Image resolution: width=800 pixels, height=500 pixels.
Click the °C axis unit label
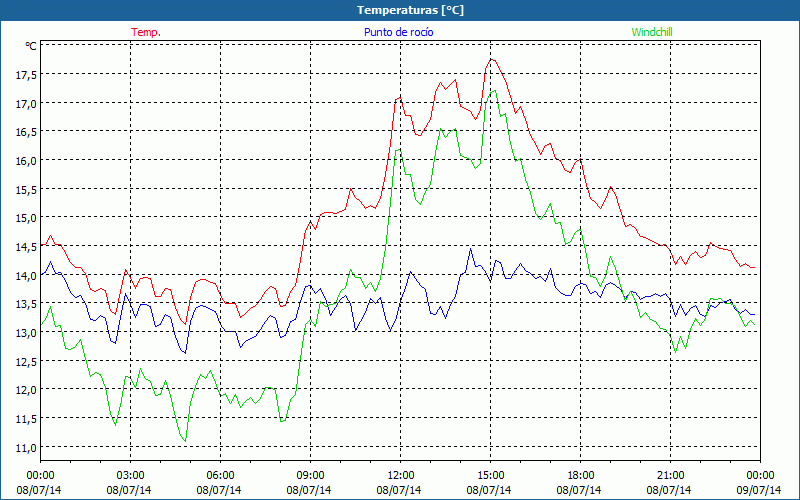click(31, 46)
